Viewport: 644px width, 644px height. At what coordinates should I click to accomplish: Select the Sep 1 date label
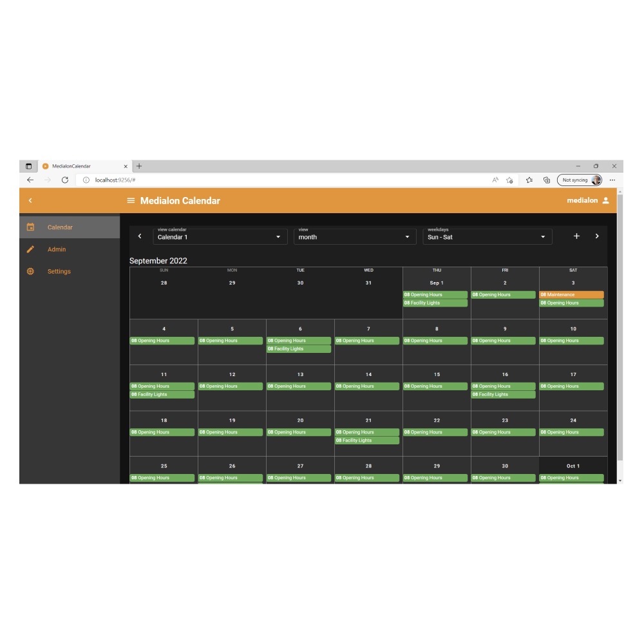(x=437, y=283)
